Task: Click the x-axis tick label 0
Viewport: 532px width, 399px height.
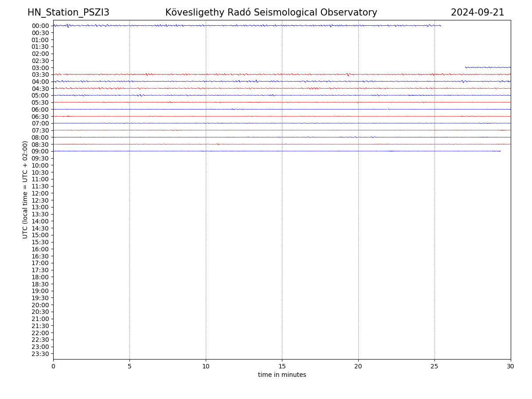Action: pyautogui.click(x=53, y=367)
